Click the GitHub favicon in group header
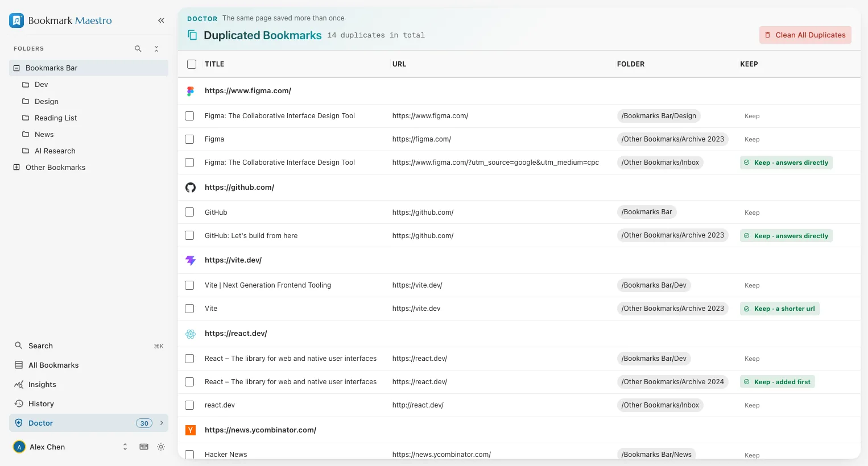 coord(191,188)
